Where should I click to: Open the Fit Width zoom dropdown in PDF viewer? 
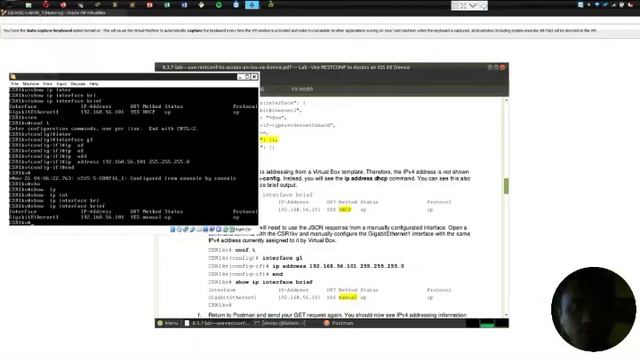[x=302, y=89]
